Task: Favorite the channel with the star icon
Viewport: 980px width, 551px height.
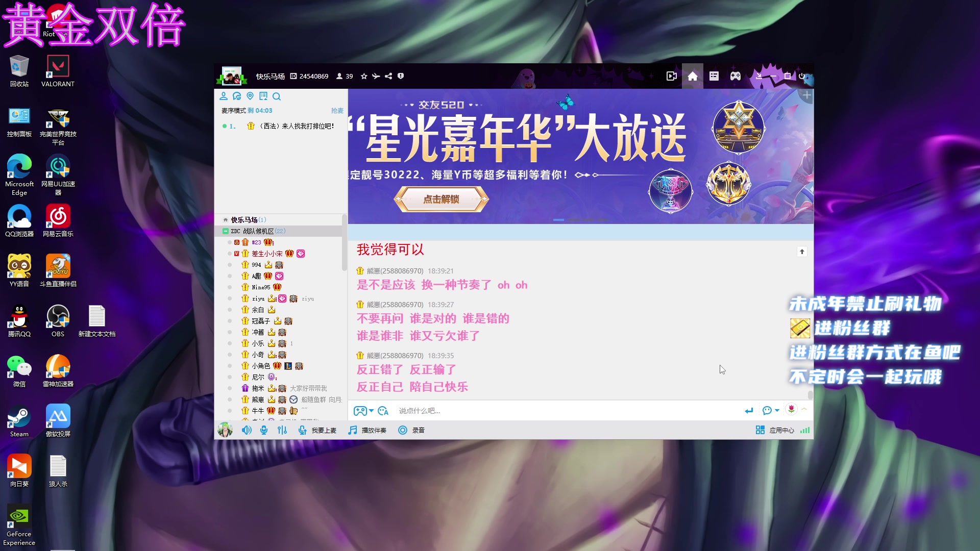Action: point(364,76)
